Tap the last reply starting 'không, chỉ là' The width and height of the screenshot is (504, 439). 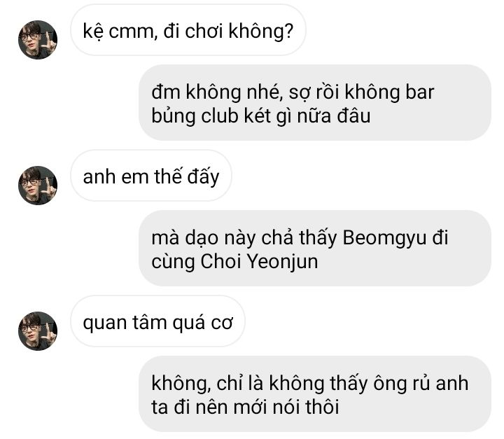315,394
